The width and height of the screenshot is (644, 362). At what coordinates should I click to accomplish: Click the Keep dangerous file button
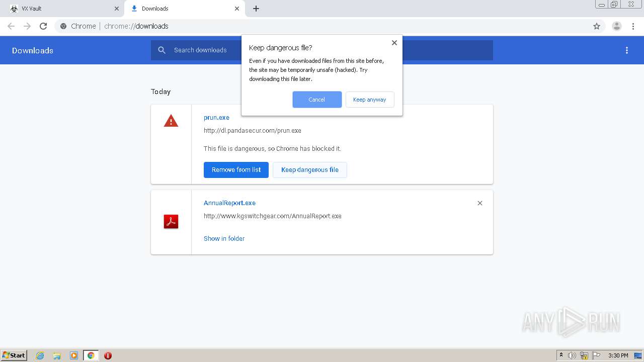coord(310,170)
